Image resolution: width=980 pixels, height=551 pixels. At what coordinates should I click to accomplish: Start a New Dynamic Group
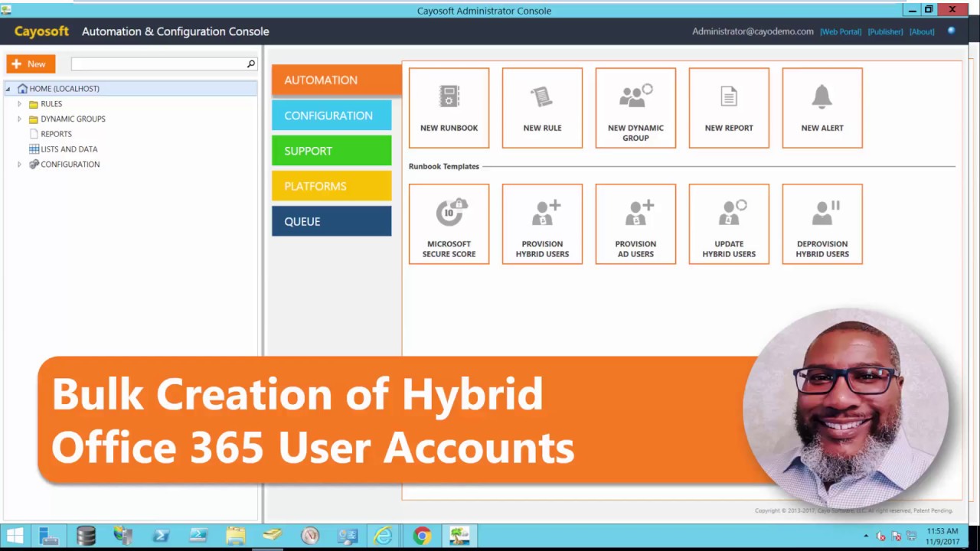pos(635,108)
